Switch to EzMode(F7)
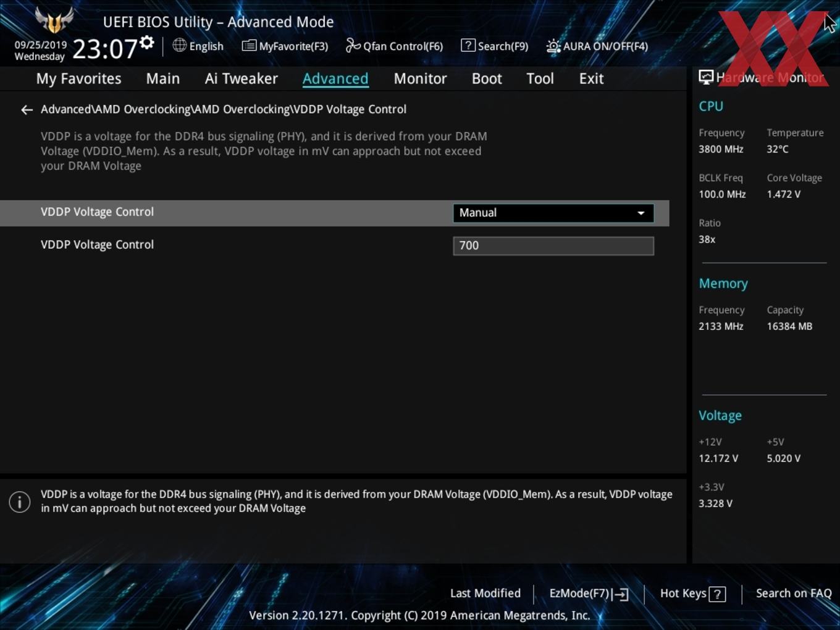Screen dimensions: 840x630 coord(579,593)
